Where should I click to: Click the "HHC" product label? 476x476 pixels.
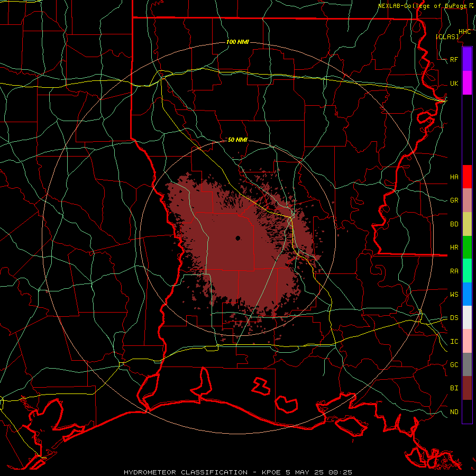[x=465, y=32]
